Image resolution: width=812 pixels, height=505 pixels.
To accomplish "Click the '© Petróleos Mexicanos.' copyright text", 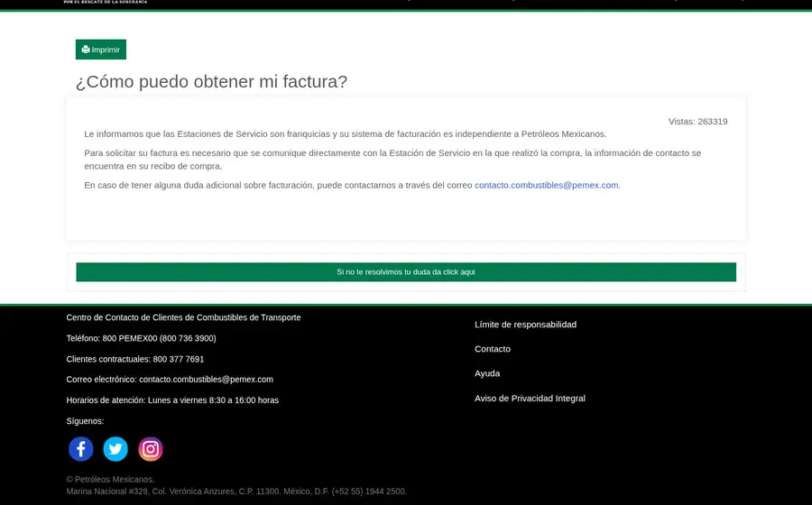I will click(x=110, y=480).
